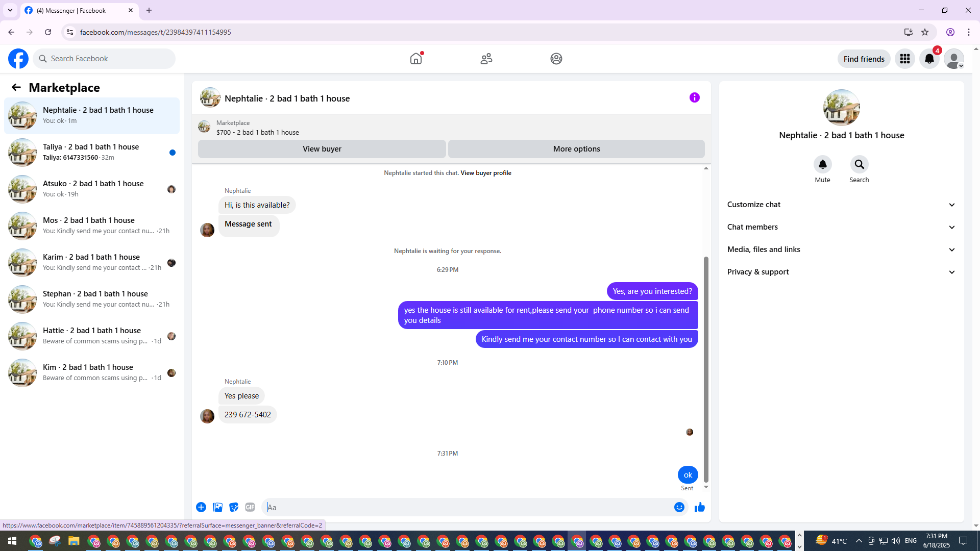Open tab search dropdown in Chrome

pos(10,10)
